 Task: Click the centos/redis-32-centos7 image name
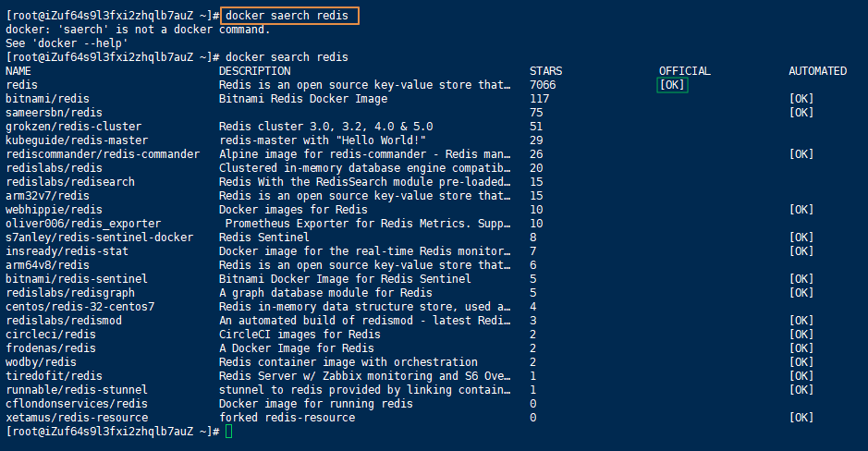click(x=80, y=307)
